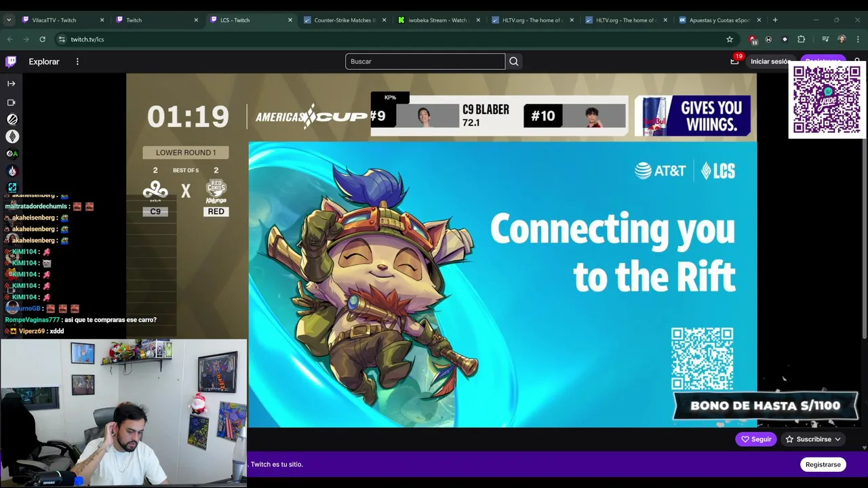Open a new browser tab

click(x=775, y=20)
